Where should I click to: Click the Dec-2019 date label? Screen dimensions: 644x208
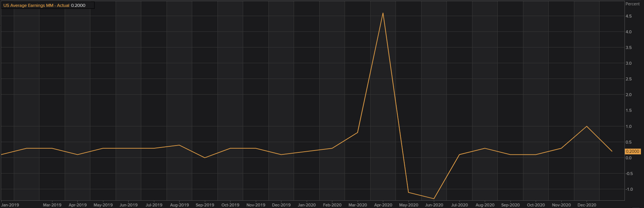pyautogui.click(x=281, y=205)
